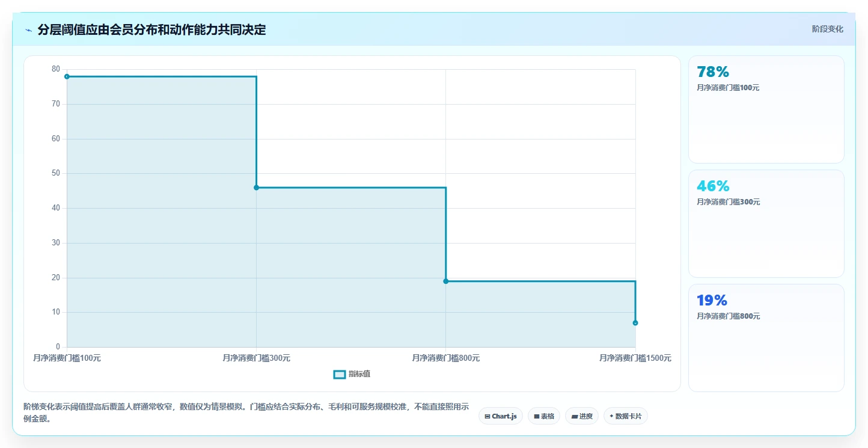Click the data point at 月净消费门槛100元

pos(67,76)
